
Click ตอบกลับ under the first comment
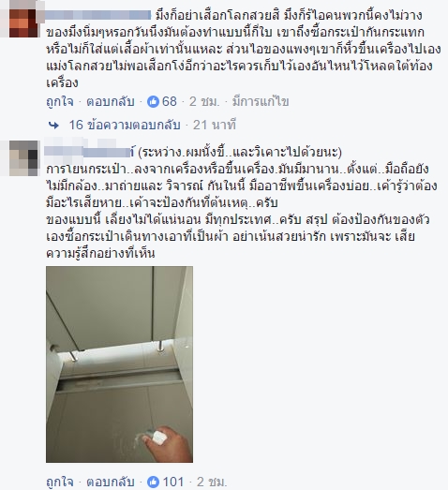(111, 102)
